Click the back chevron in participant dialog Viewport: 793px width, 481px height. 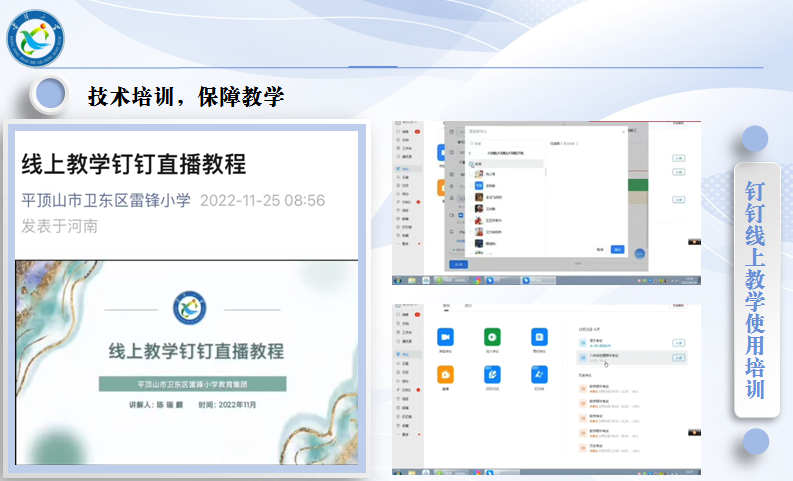pos(469,153)
